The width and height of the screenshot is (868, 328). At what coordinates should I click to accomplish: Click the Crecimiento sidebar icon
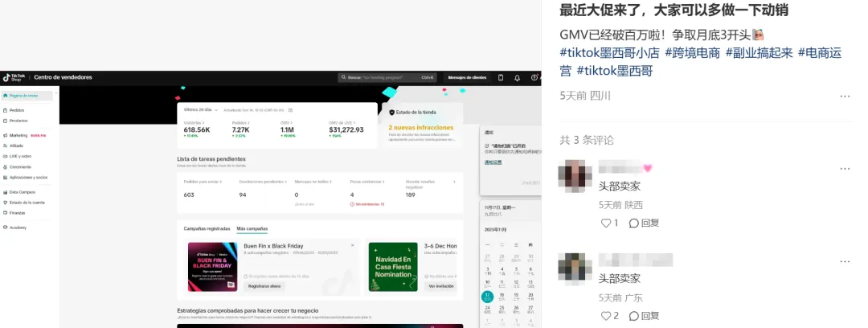(5, 166)
